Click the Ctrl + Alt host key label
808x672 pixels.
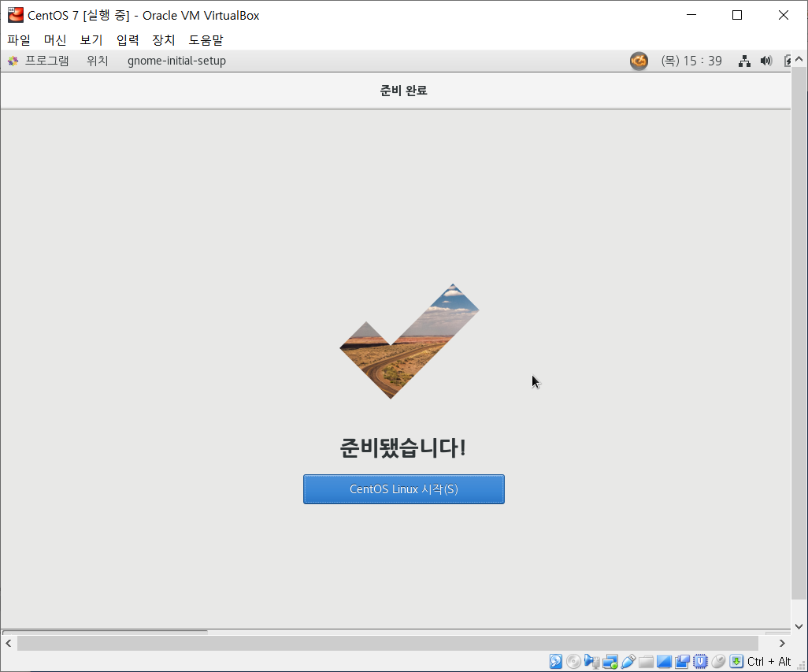tap(769, 661)
